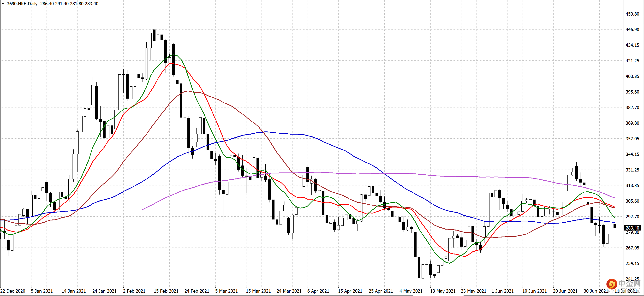This screenshot has height=296, width=644.
Task: Click the 241.25 price scale label
Action: pos(632,279)
